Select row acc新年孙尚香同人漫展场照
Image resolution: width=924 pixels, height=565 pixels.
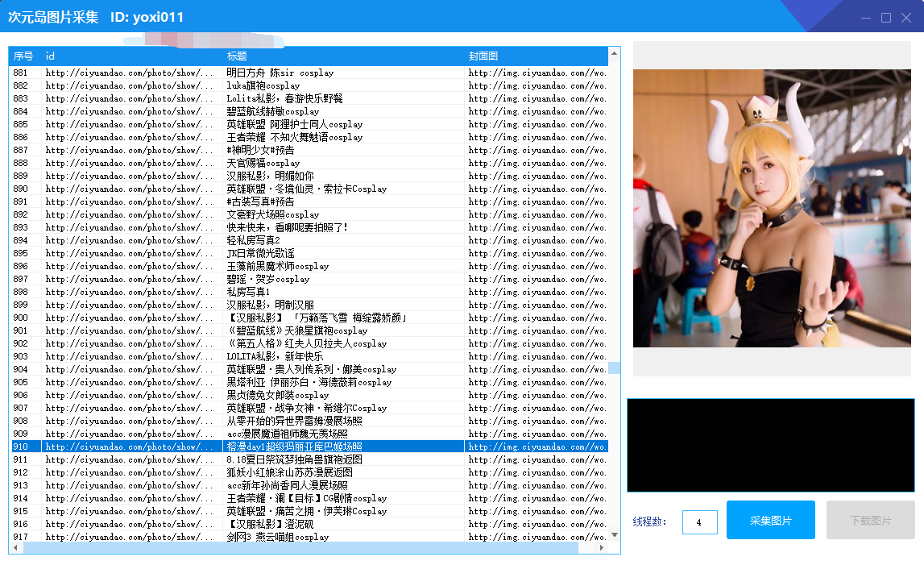309,485
